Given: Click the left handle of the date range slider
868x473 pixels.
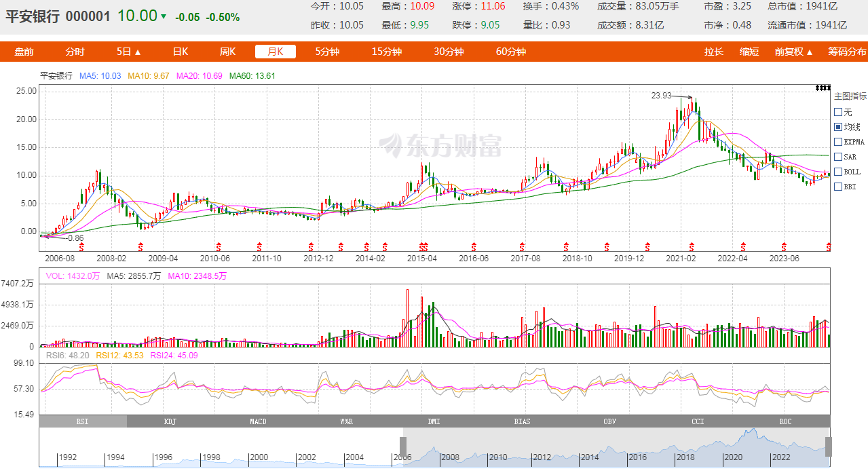Looking at the screenshot, I should click(402, 447).
